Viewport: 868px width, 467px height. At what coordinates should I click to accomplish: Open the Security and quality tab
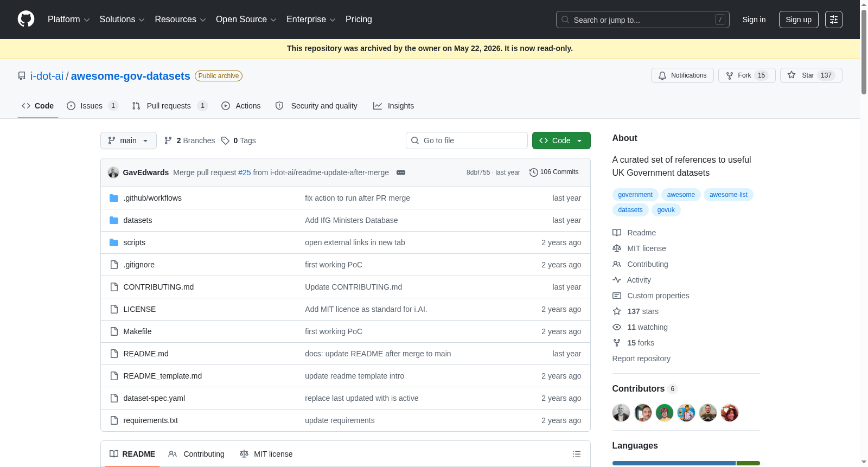coord(316,106)
